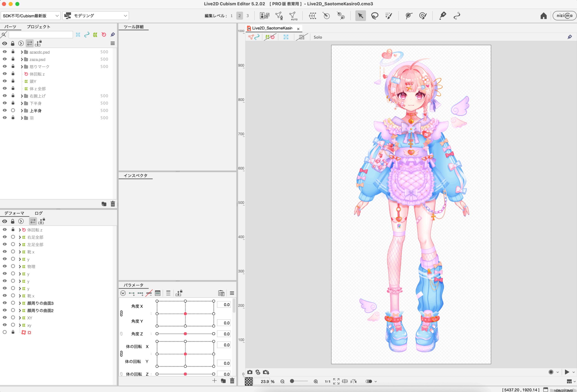Screen dimensions: 577x392
Task: Click the add three keyforms icon
Action: pyautogui.click(x=140, y=293)
